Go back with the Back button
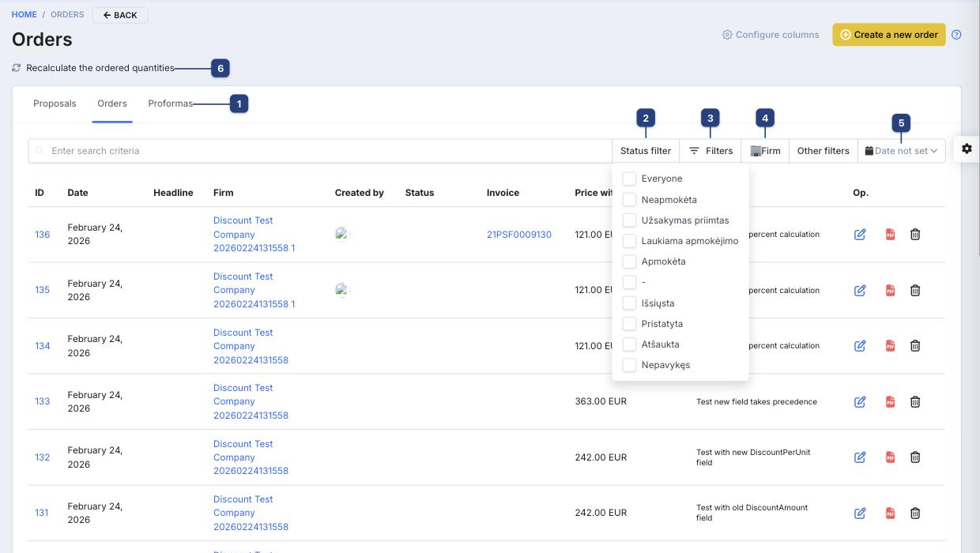 (120, 15)
